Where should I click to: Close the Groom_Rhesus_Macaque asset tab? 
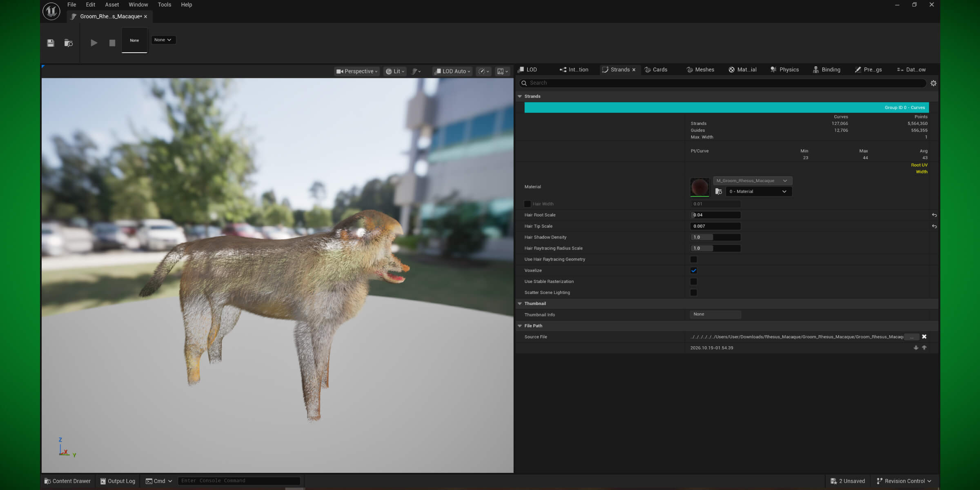coord(145,17)
